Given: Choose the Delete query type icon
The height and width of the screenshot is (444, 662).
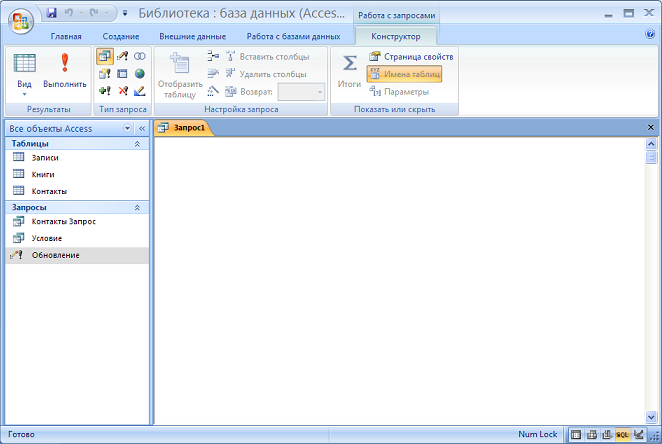Looking at the screenshot, I should point(122,91).
